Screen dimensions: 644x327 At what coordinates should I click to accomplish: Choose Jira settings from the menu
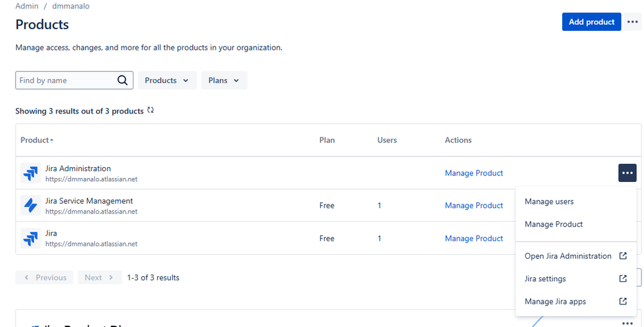[x=576, y=279]
